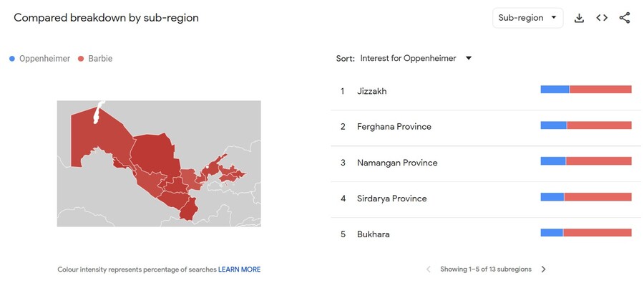The width and height of the screenshot is (644, 301).
Task: Click Jizzakh's comparison bar
Action: pyautogui.click(x=586, y=90)
